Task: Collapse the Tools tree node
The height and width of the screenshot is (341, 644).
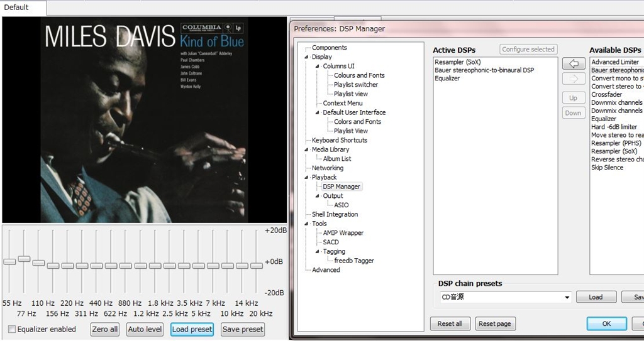Action: pyautogui.click(x=306, y=224)
